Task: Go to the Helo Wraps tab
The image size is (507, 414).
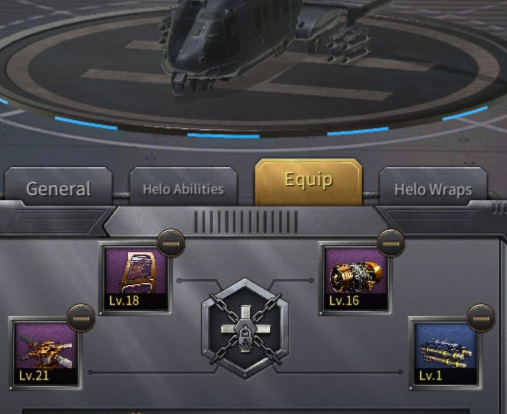Action: point(433,187)
